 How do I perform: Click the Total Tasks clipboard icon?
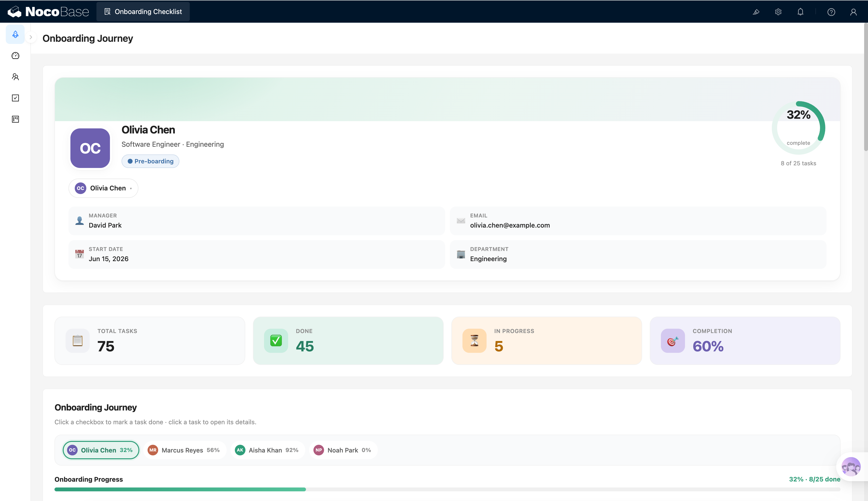click(x=78, y=341)
